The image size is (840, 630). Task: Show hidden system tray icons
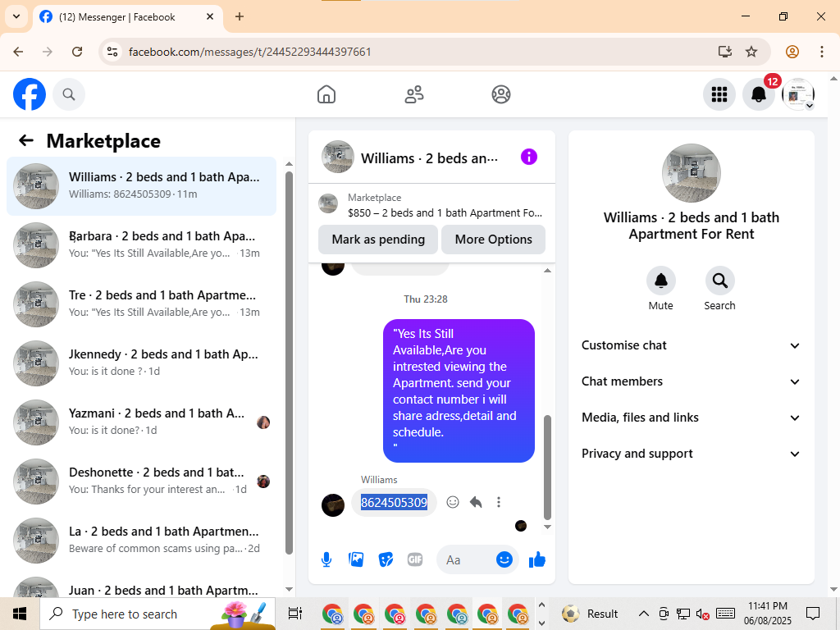pyautogui.click(x=644, y=614)
